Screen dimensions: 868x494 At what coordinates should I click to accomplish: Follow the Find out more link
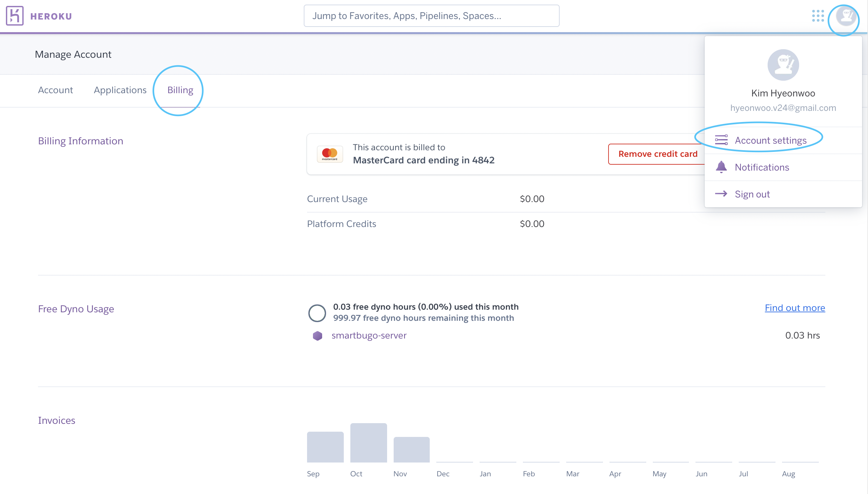click(x=795, y=308)
